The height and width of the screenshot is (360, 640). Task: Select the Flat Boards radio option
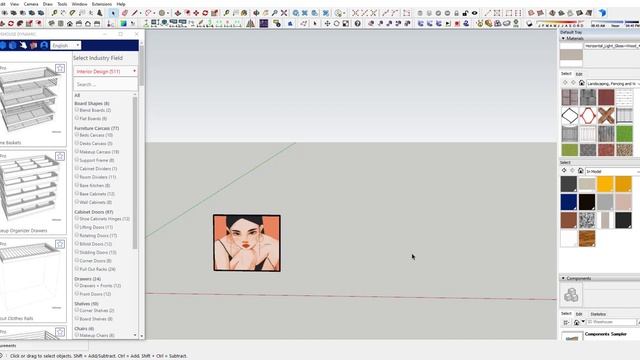(x=77, y=118)
